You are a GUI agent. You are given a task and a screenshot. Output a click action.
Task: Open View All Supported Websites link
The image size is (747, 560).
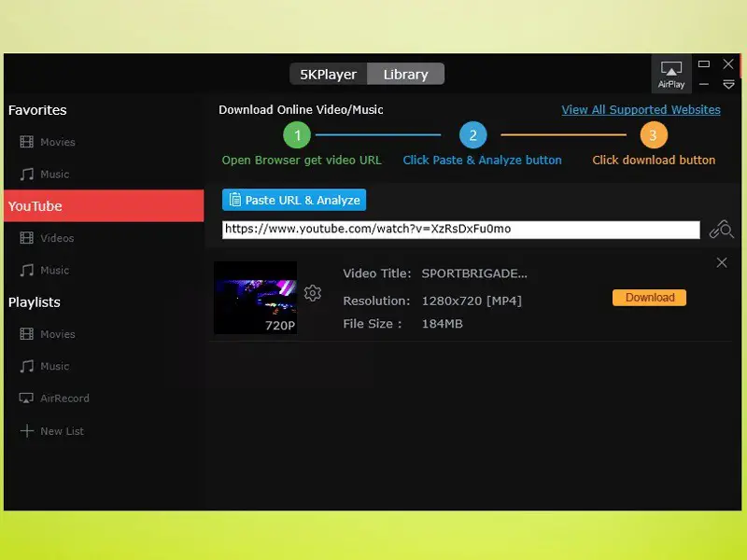point(641,110)
